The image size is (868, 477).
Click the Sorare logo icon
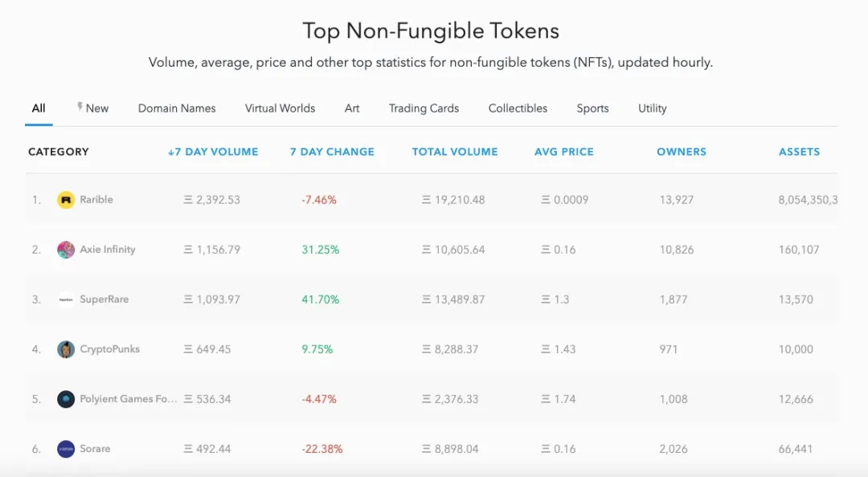(x=66, y=449)
